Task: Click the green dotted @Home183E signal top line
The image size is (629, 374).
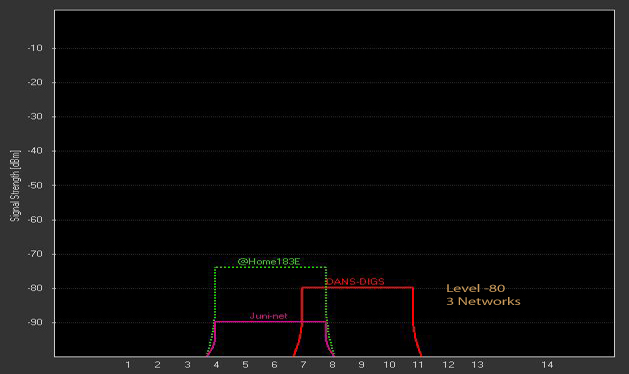Action: tap(271, 267)
